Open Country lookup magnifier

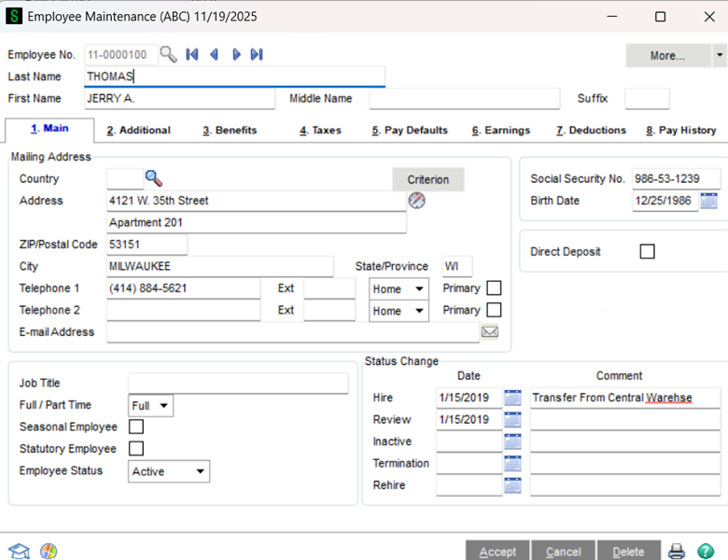154,178
